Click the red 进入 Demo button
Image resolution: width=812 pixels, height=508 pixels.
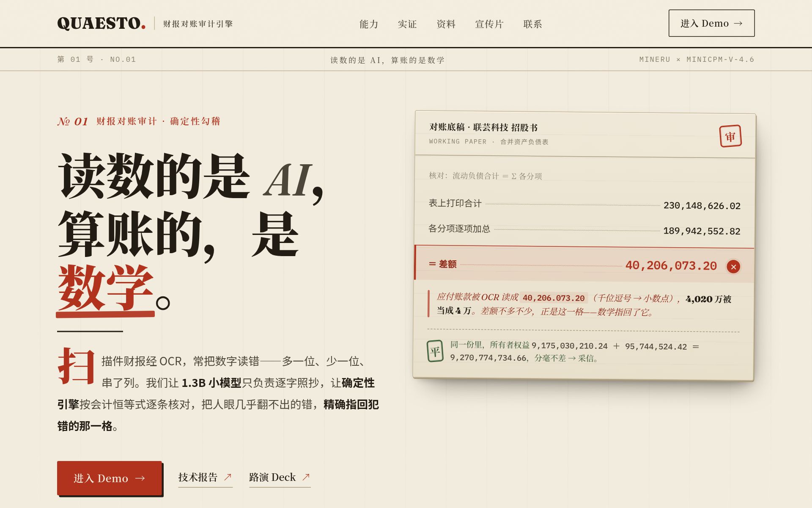(110, 478)
